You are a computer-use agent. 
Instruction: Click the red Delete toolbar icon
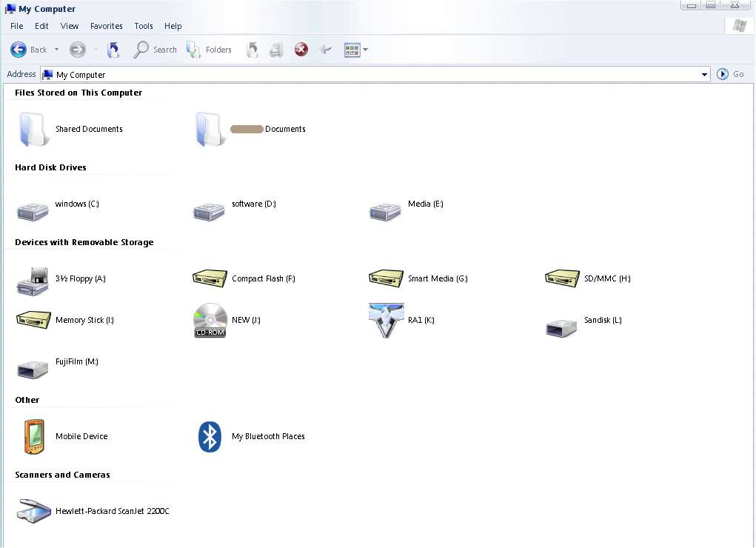tap(301, 49)
